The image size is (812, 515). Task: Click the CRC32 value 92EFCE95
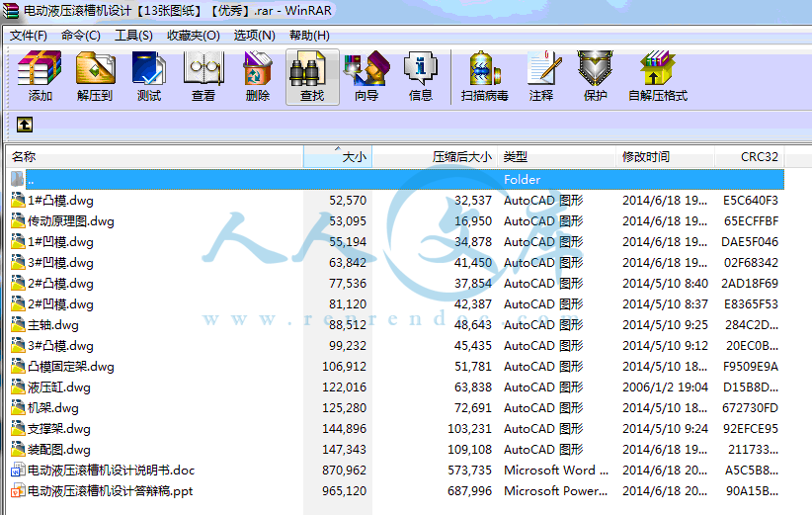coord(751,428)
